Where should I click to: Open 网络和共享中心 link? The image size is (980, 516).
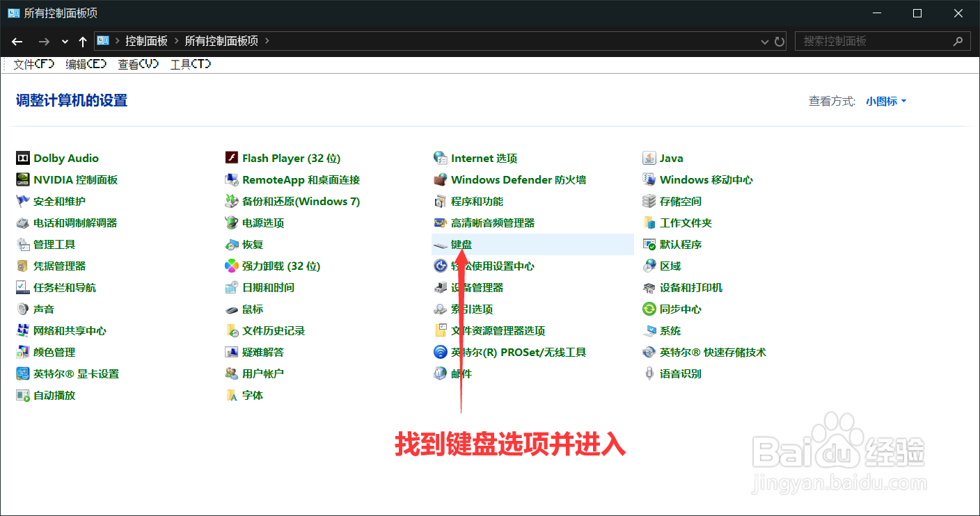click(x=70, y=330)
